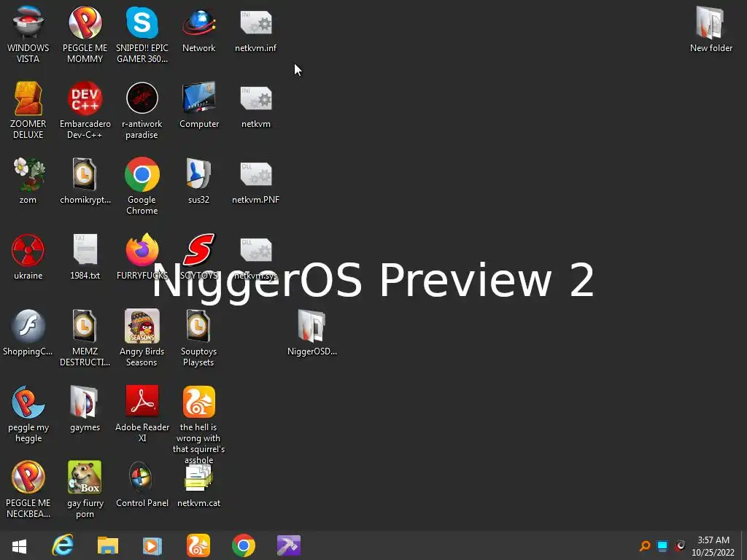Select the Firefox-logo desktop shortcut
This screenshot has width=747, height=560.
tap(142, 257)
